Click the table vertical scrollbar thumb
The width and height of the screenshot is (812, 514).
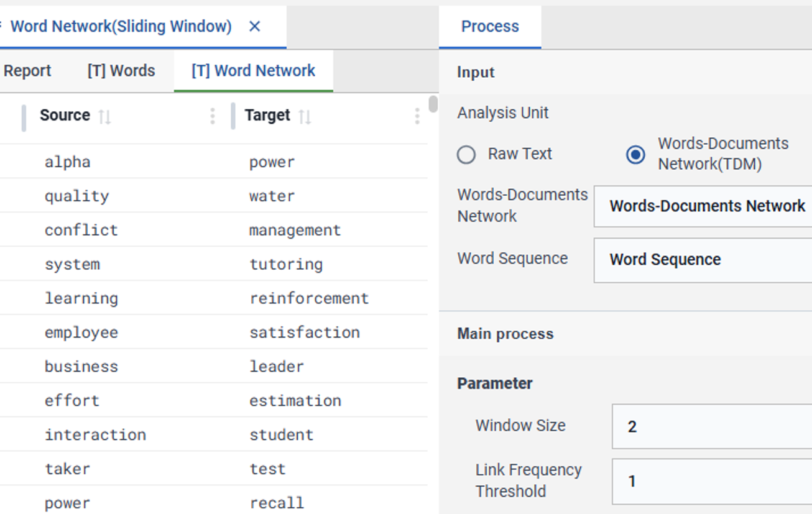433,104
